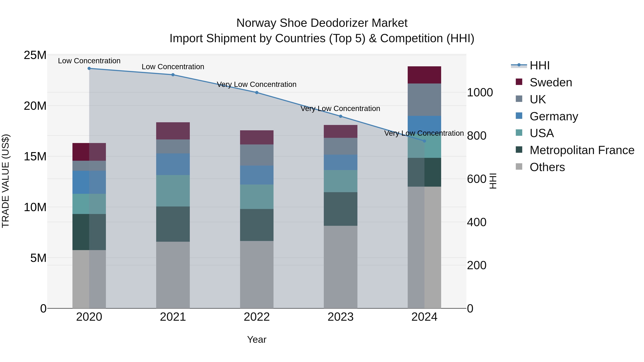Click the 2020 Germany bar segment
Viewport: 644px width, 362px height.
coord(89,182)
